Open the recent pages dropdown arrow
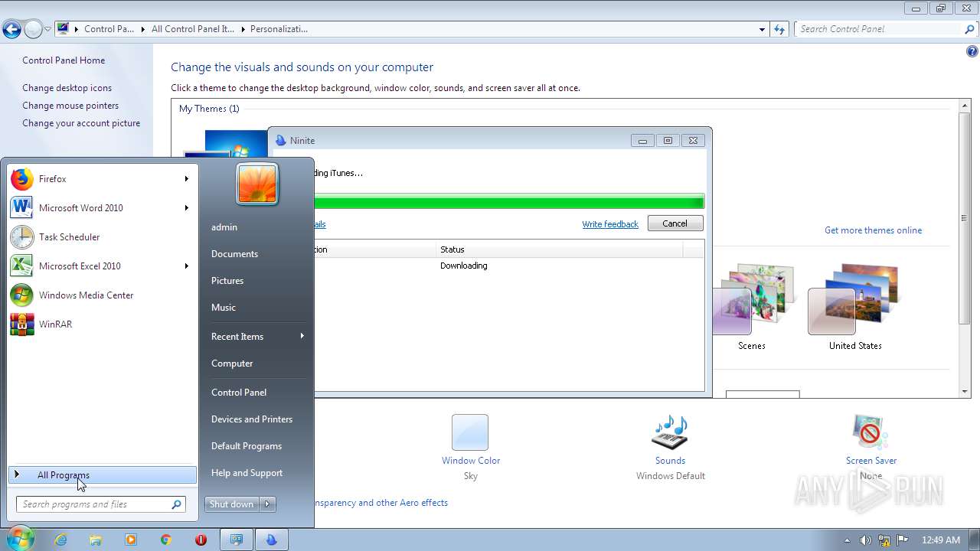The width and height of the screenshot is (980, 551). click(x=47, y=29)
